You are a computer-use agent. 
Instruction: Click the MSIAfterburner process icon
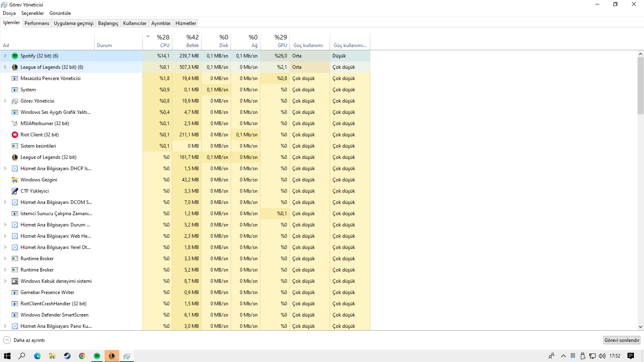tap(15, 123)
